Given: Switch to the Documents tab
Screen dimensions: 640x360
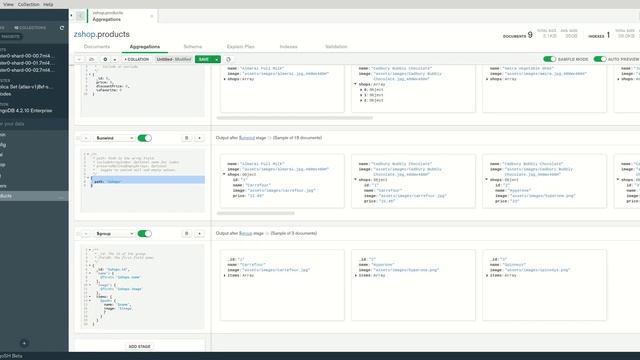Looking at the screenshot, I should click(x=97, y=47).
